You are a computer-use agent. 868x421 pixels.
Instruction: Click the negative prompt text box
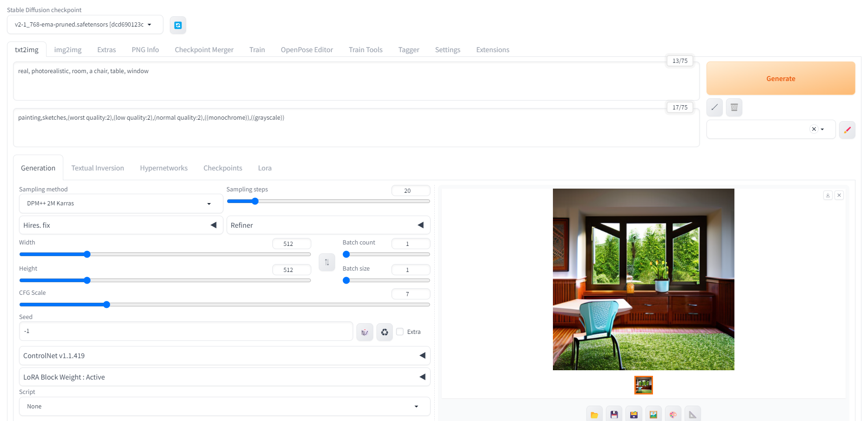tap(357, 128)
